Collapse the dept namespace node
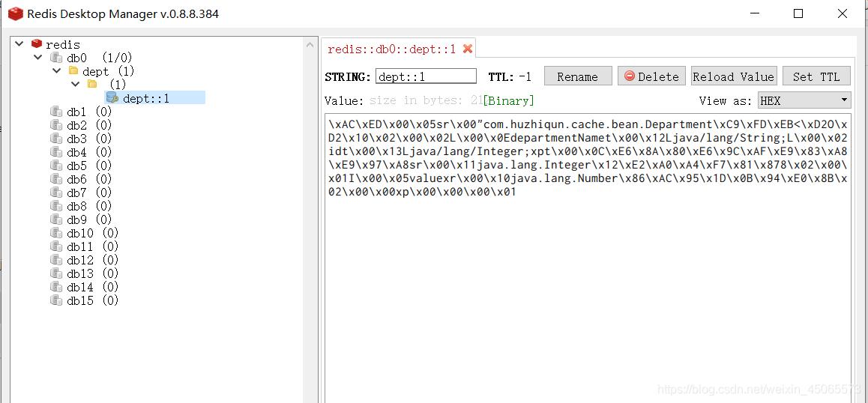Image resolution: width=868 pixels, height=403 pixels. pos(56,71)
